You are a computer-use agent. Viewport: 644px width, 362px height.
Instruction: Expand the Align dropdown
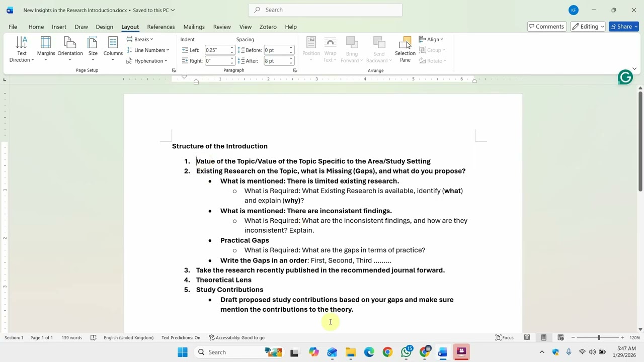pyautogui.click(x=431, y=39)
